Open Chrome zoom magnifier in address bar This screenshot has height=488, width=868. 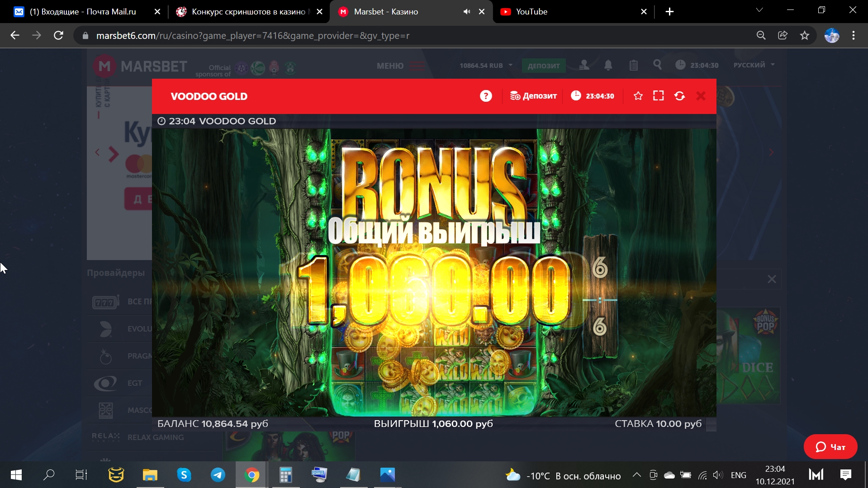coord(761,35)
